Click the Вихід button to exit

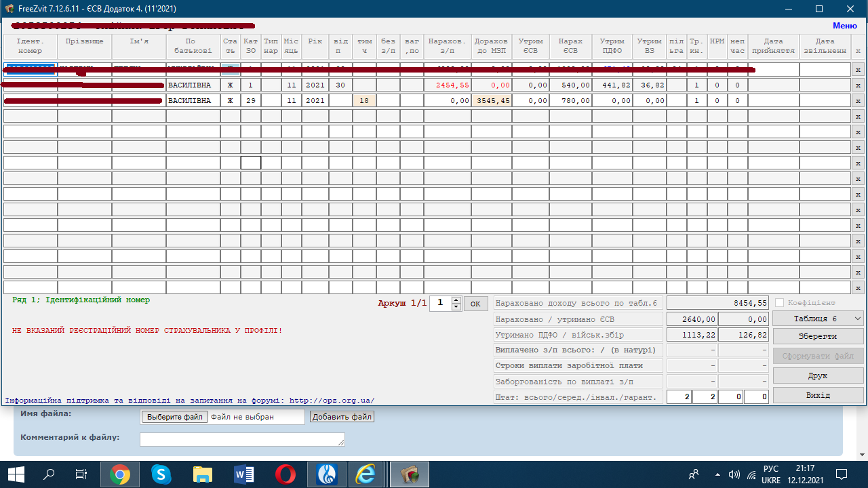[x=818, y=395]
